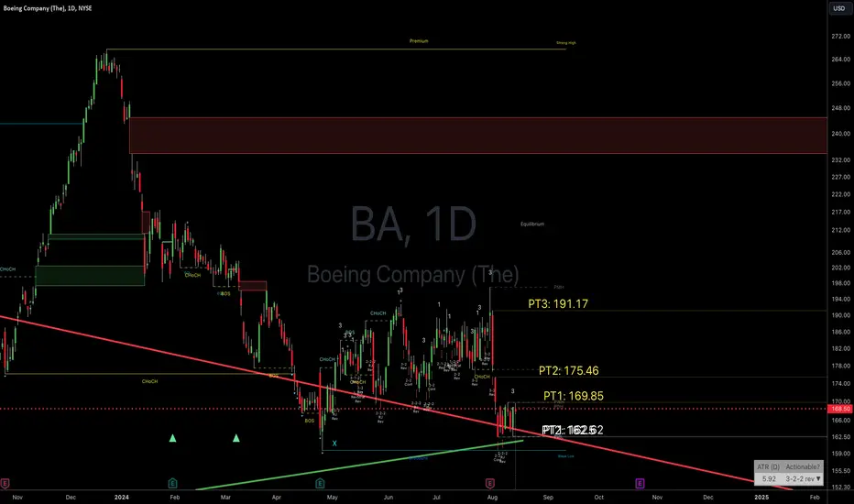Click the 3-2-2 rev ▼ actionable cell
Image resolution: width=854 pixels, height=504 pixels.
(803, 479)
